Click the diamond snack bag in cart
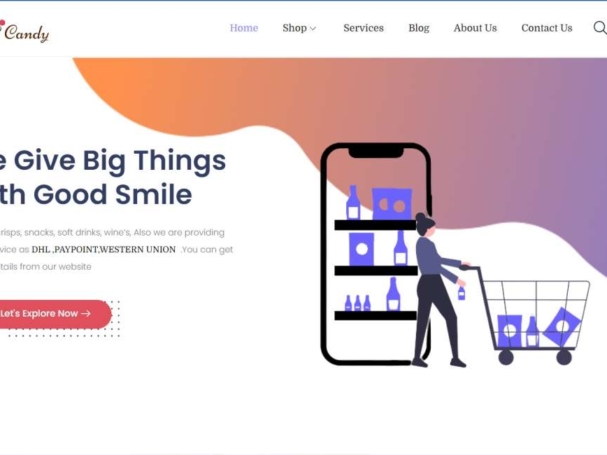The width and height of the screenshot is (607, 455). [562, 327]
